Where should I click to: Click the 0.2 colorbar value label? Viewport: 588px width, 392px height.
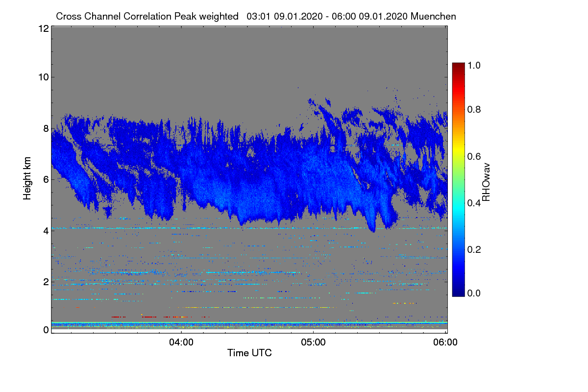(475, 249)
